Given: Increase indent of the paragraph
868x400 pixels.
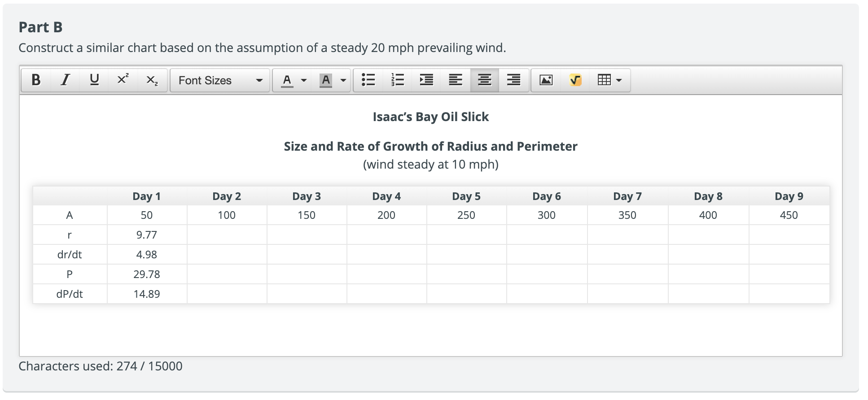Looking at the screenshot, I should click(x=426, y=80).
